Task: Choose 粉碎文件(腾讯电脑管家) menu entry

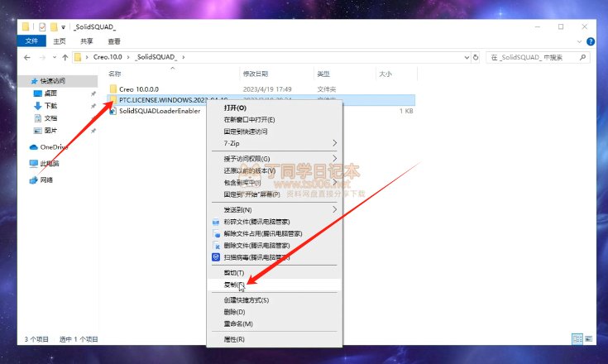Action: (275, 222)
